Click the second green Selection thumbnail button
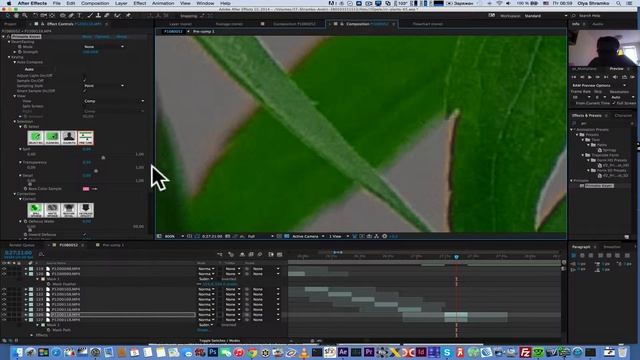Screen dimensions: 640x360 [52, 138]
